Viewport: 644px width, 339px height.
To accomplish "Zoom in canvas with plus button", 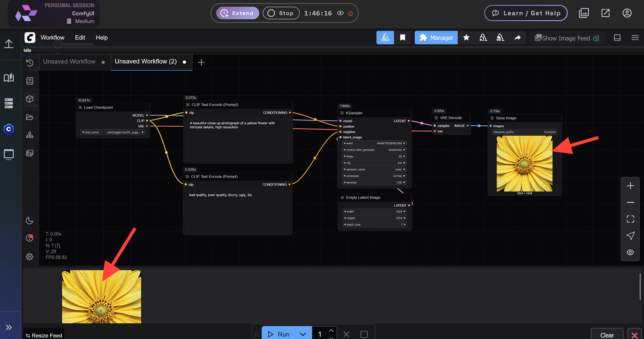I will [x=630, y=186].
